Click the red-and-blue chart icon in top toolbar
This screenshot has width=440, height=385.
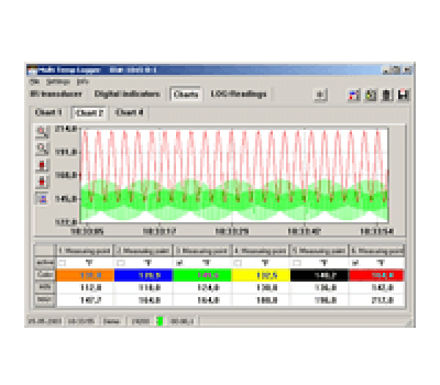354,95
